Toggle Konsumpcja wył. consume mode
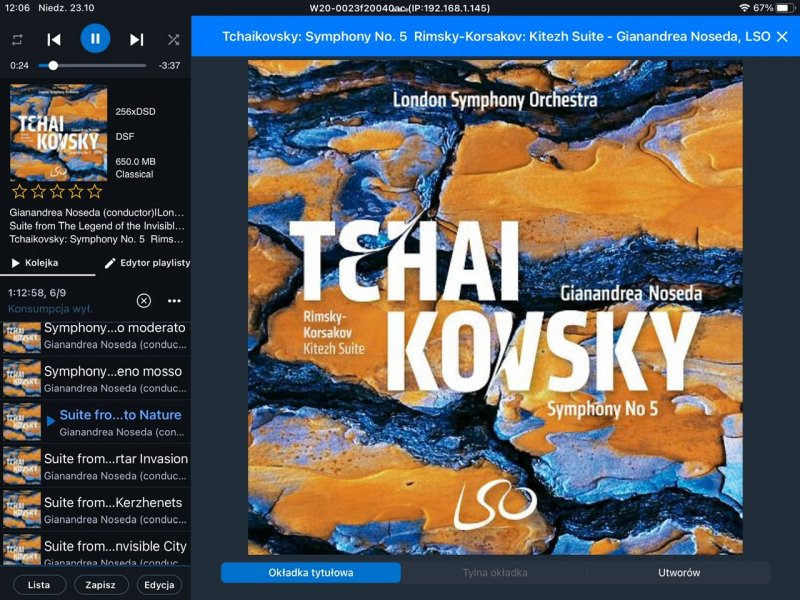The width and height of the screenshot is (800, 600). (x=50, y=310)
